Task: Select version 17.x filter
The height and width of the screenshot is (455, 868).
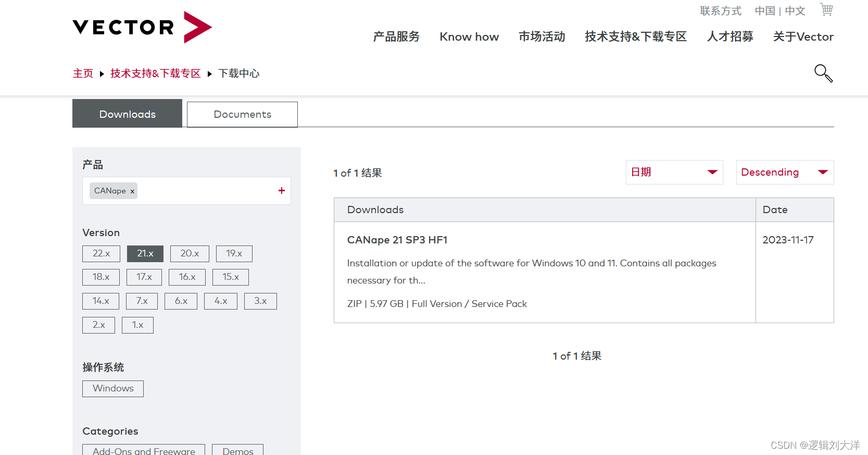Action: pyautogui.click(x=144, y=277)
